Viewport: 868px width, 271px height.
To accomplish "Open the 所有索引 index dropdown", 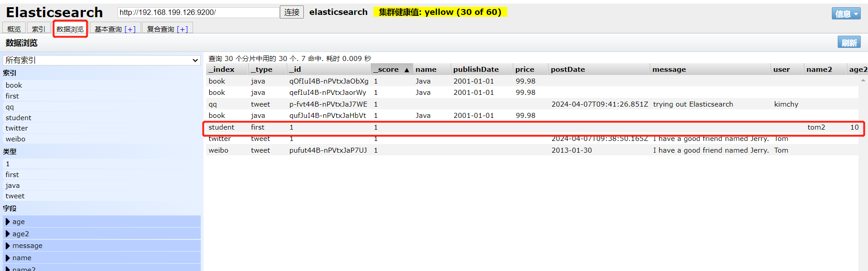I will click(x=102, y=60).
